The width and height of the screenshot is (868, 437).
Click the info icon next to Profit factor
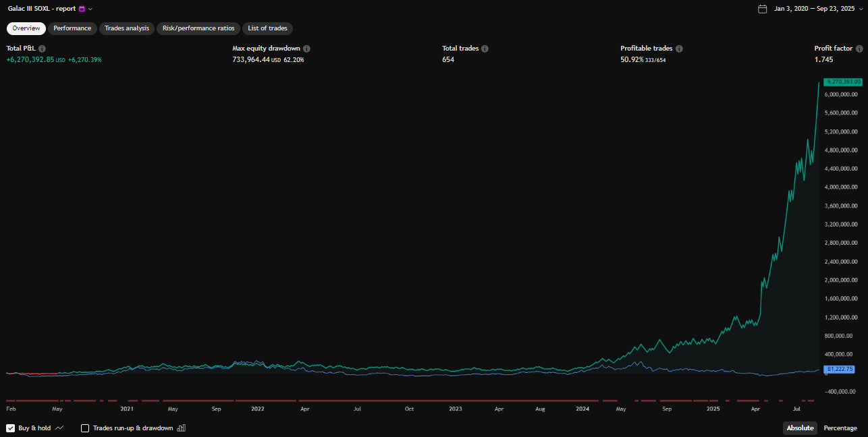coord(859,49)
